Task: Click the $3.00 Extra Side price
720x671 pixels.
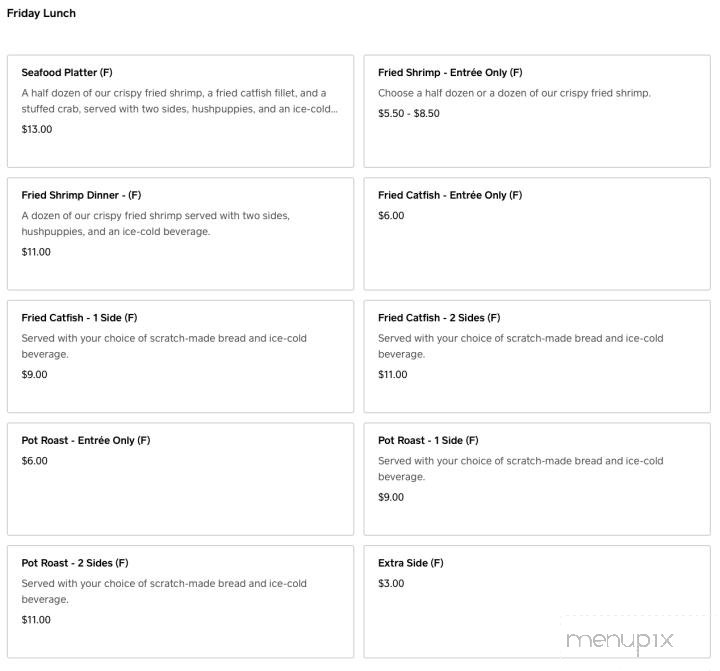Action: 391,583
